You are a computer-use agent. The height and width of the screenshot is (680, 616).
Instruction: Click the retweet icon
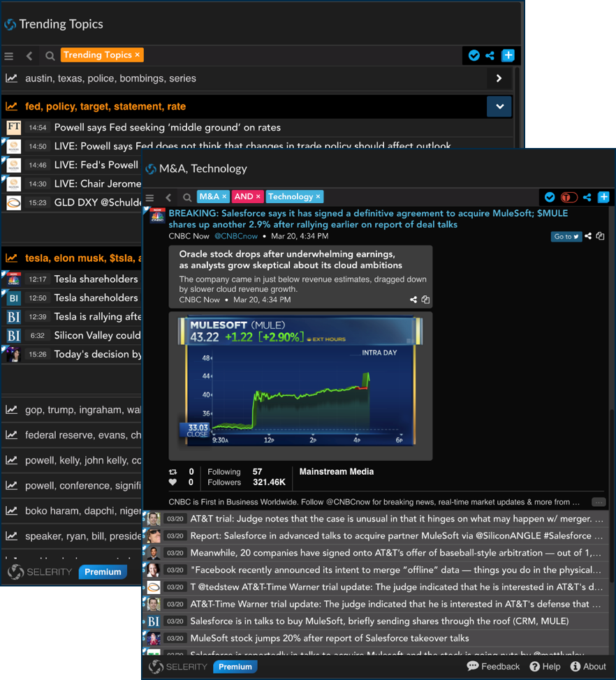click(173, 472)
